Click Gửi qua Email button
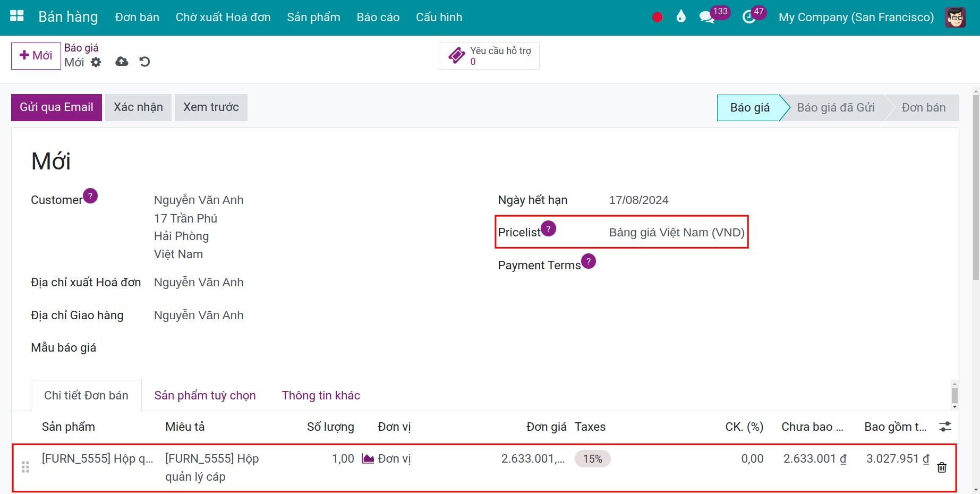The image size is (980, 494). pyautogui.click(x=56, y=107)
